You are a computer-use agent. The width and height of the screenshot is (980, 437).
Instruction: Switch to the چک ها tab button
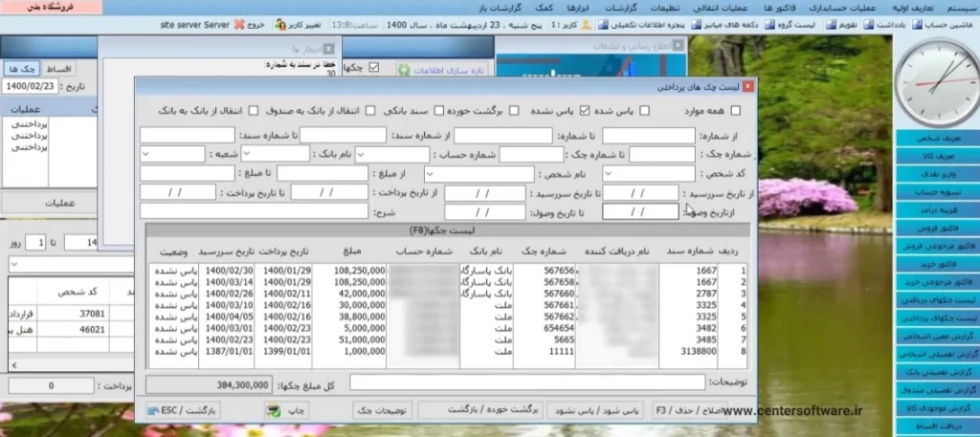(22, 68)
